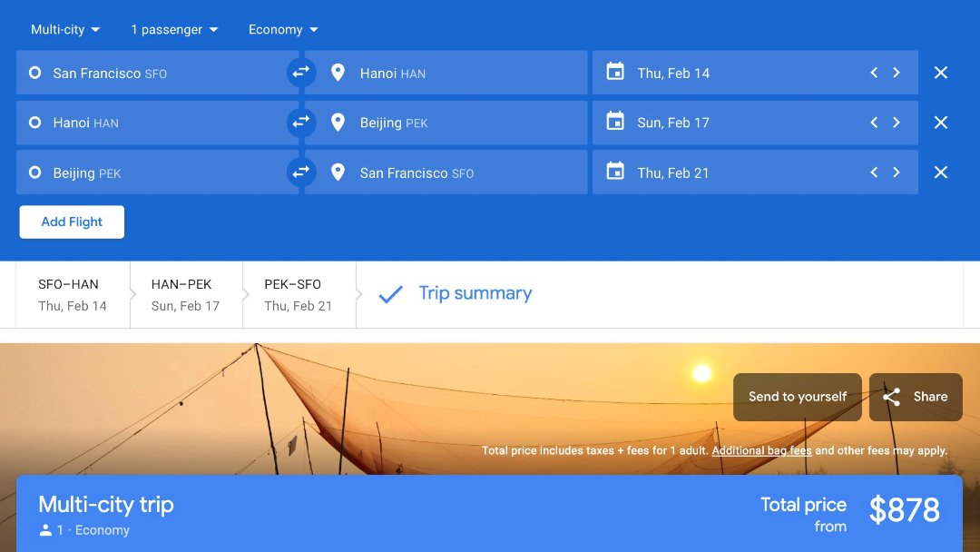Open the Multi-city trip type dropdown
The height and width of the screenshot is (552, 980).
tap(65, 30)
